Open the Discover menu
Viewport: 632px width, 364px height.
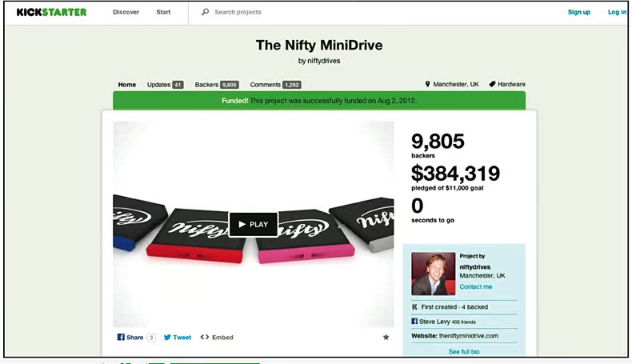tap(126, 12)
